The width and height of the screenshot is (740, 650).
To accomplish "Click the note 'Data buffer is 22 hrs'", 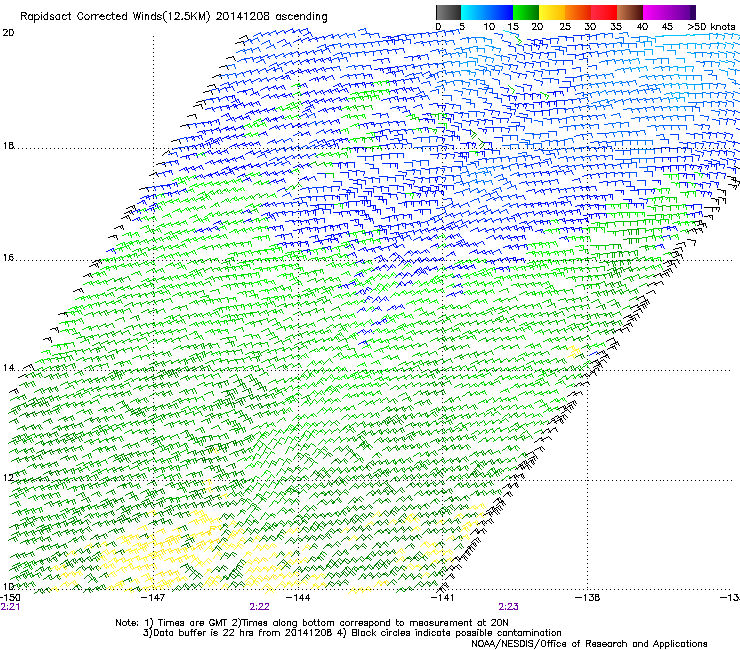I will (205, 633).
